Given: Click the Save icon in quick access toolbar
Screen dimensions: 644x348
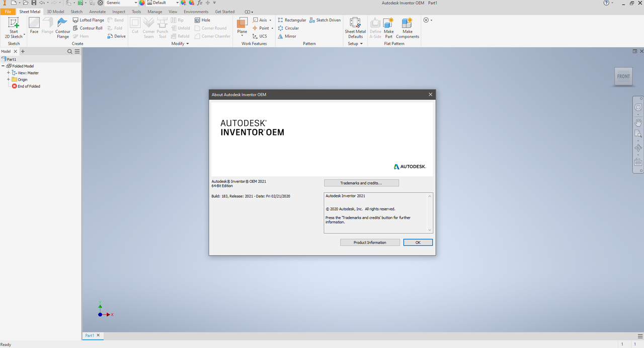Looking at the screenshot, I should point(33,3).
